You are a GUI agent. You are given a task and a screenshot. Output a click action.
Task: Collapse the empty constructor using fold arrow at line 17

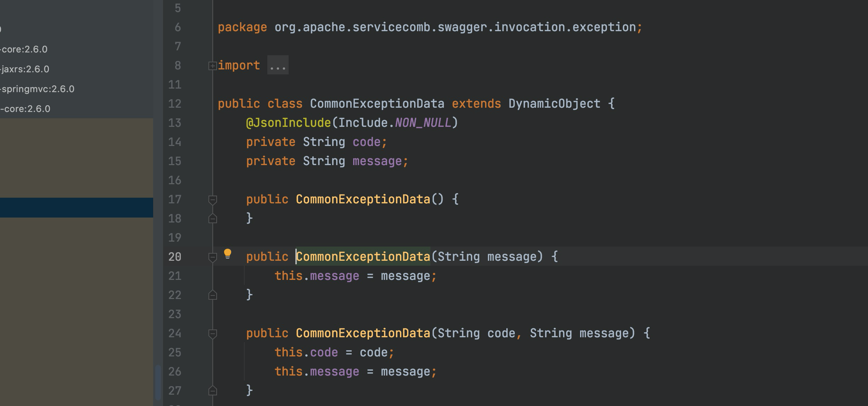[x=213, y=199]
